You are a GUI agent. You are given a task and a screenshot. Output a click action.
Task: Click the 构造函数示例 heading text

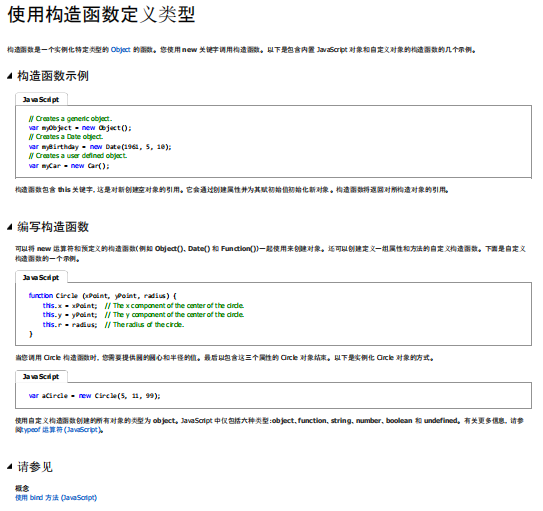tap(53, 76)
